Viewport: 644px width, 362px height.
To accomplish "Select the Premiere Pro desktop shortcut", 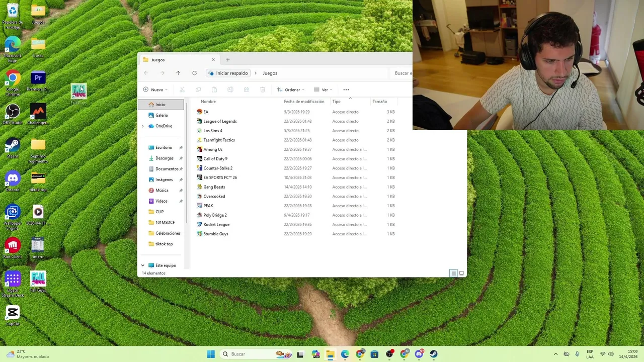I will pyautogui.click(x=38, y=81).
